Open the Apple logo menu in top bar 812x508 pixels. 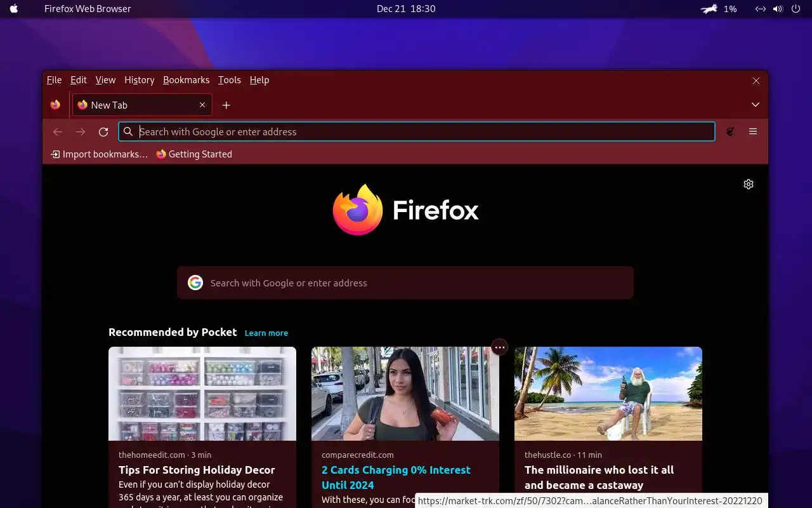point(14,9)
